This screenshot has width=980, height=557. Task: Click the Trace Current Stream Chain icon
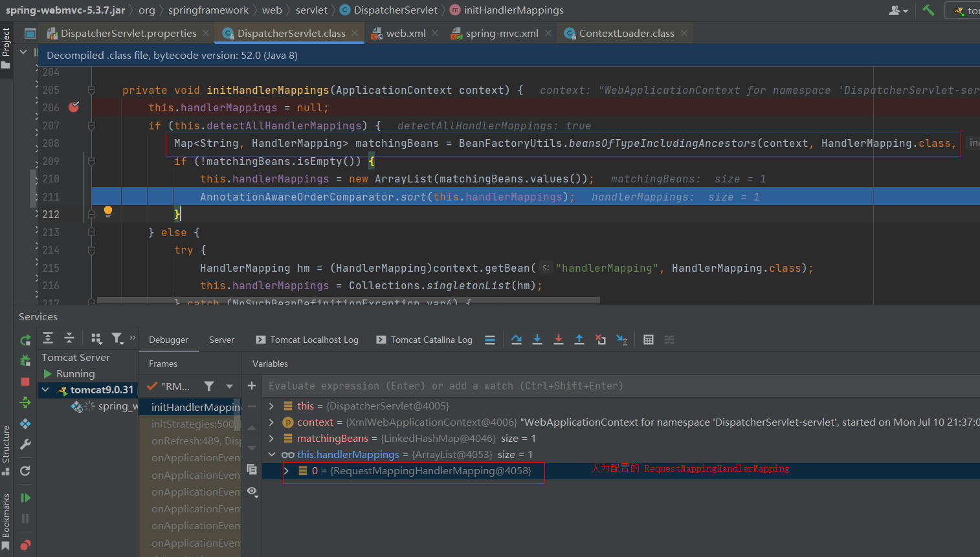669,340
